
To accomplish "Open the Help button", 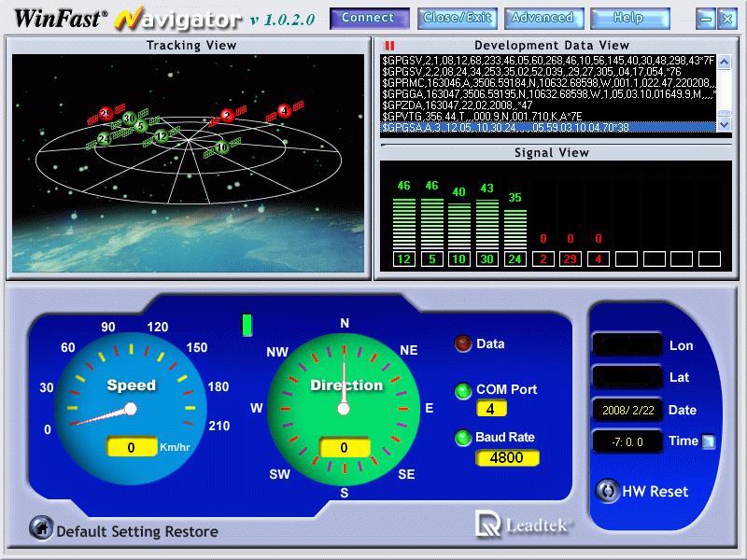I will (629, 18).
